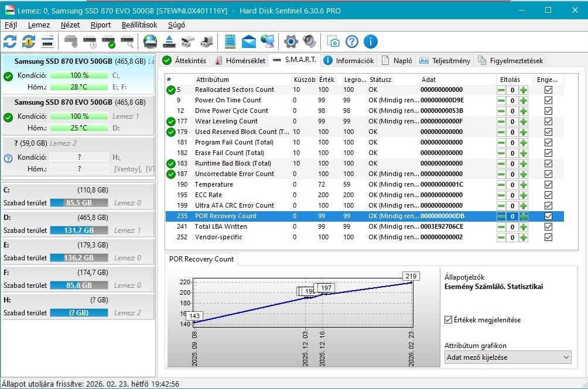Toggle enable checkbox for Vendor-specific row
The height and width of the screenshot is (389, 588).
click(548, 237)
